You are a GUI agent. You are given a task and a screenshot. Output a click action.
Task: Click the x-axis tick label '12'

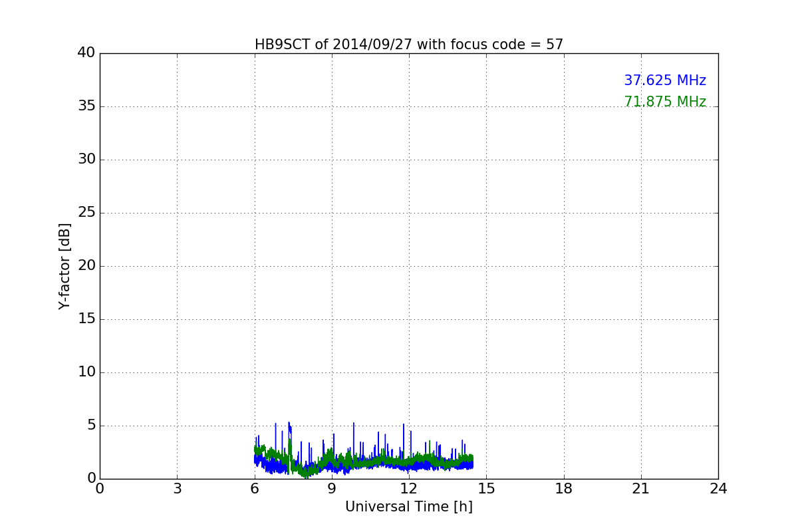(x=409, y=489)
